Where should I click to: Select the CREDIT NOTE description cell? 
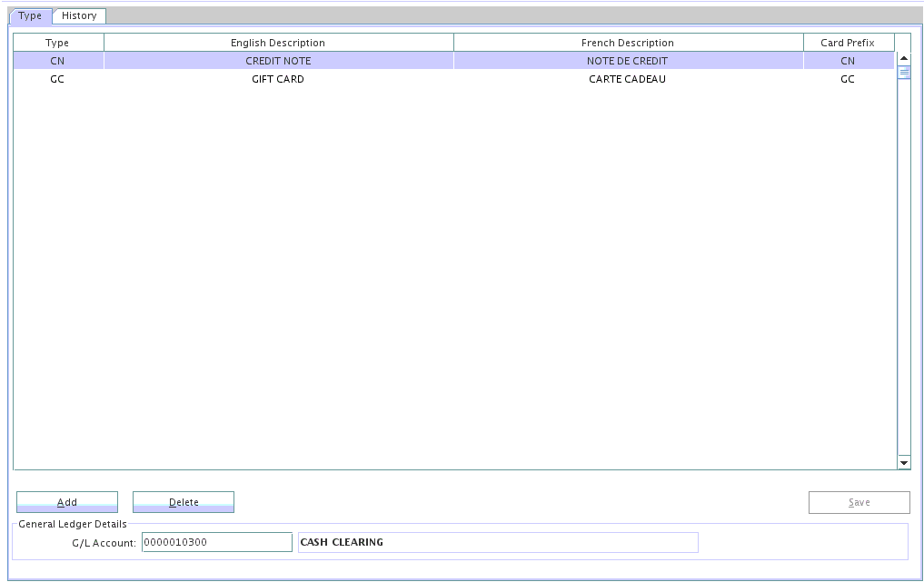(x=278, y=61)
